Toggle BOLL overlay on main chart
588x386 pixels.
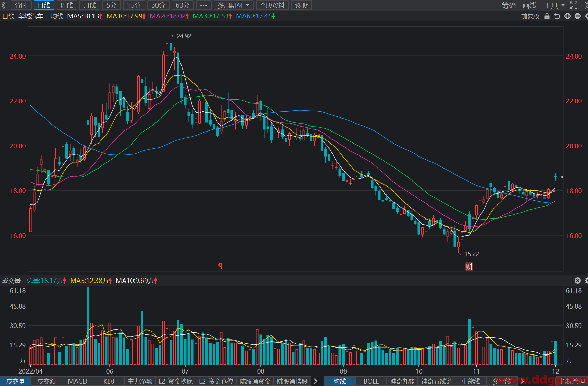pos(371,381)
